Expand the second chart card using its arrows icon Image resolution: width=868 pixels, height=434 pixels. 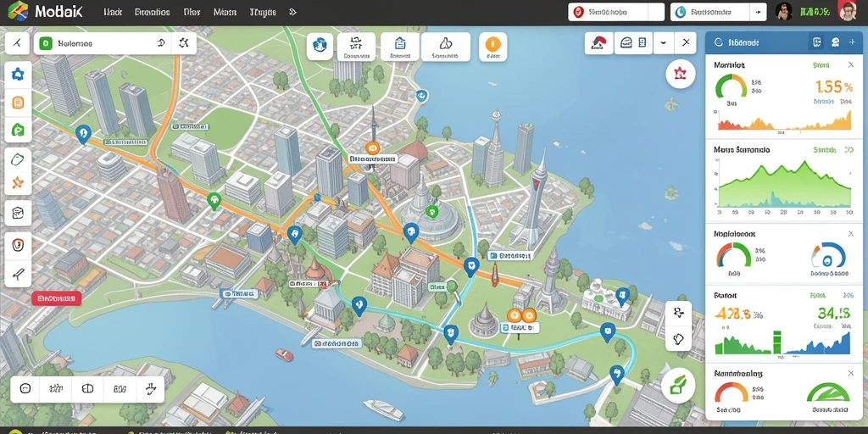click(849, 150)
